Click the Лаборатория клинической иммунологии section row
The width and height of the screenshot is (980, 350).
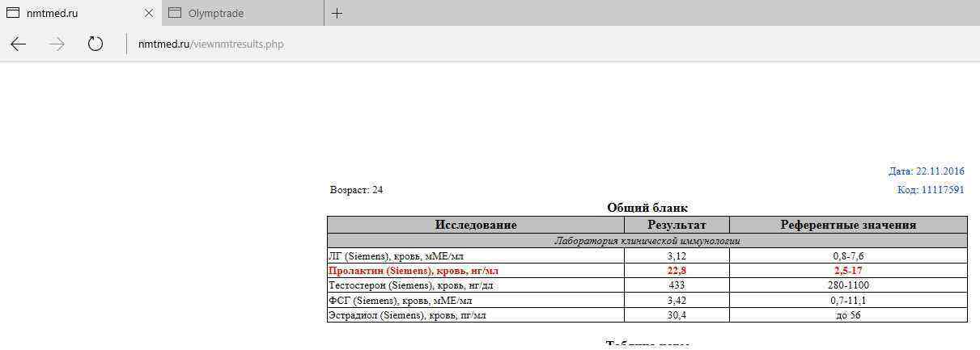(647, 241)
